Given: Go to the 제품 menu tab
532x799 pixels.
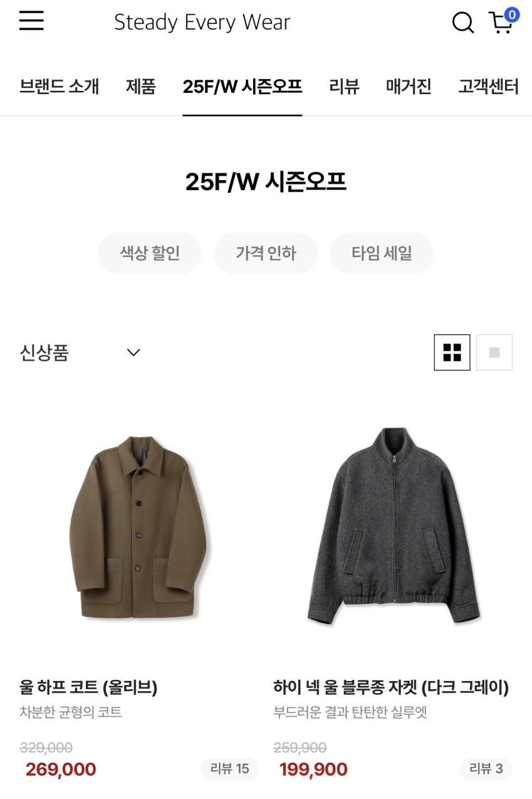Looking at the screenshot, I should [141, 86].
